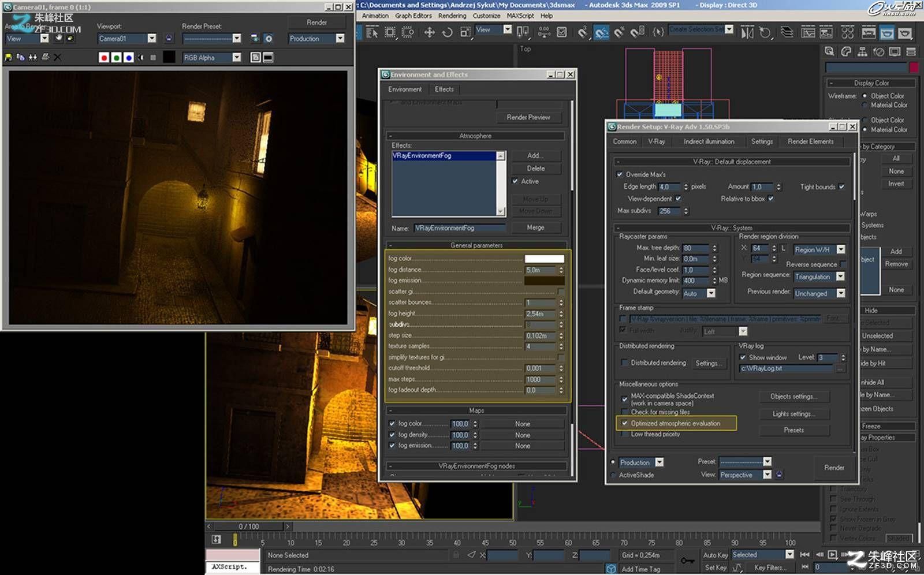This screenshot has height=575, width=924.
Task: Select the Select and Move tool
Action: (x=430, y=32)
